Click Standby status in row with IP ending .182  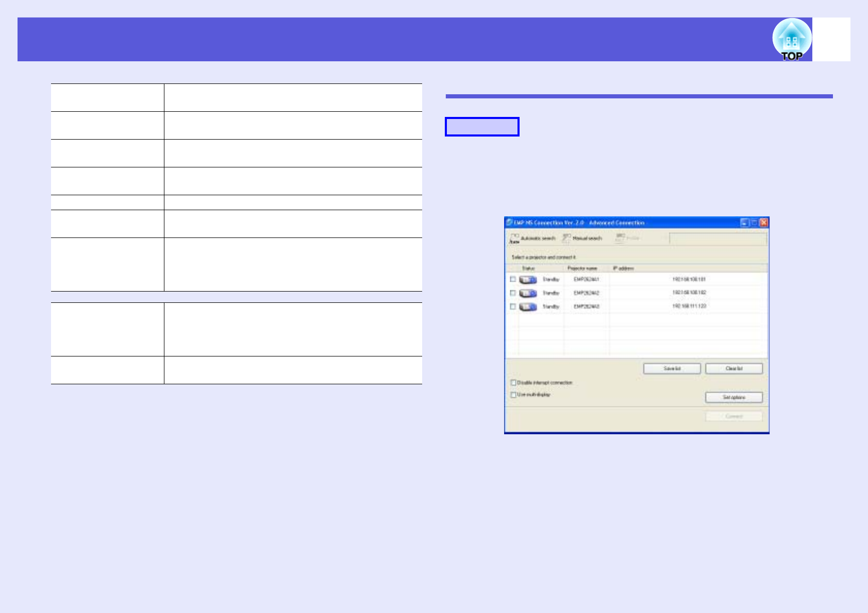[x=551, y=293]
